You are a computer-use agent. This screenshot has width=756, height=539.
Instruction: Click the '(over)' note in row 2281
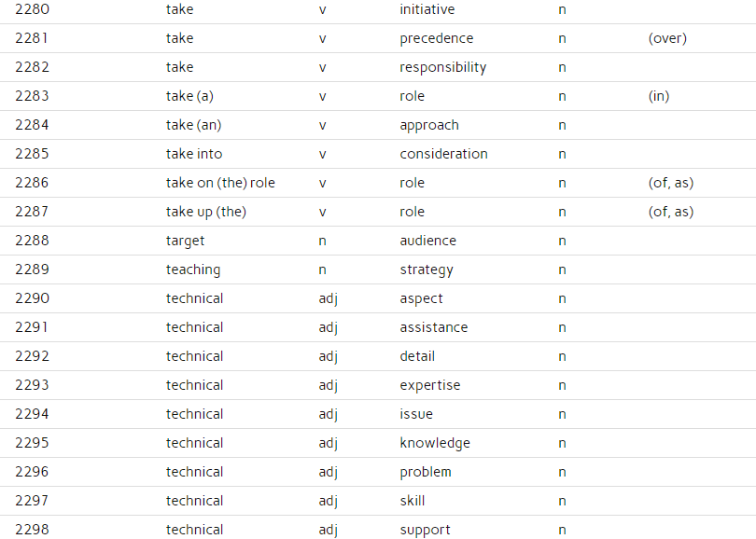[x=667, y=38]
